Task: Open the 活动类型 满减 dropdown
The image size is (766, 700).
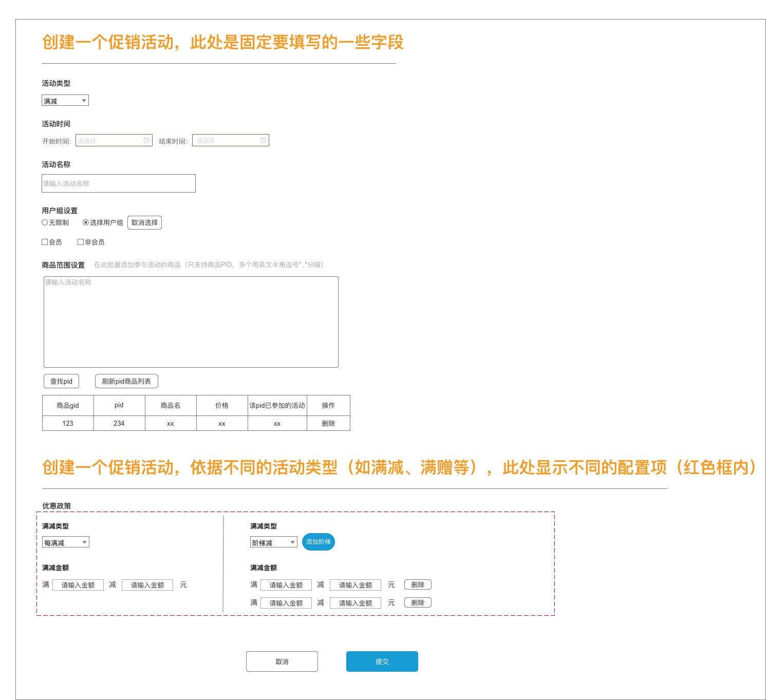Action: pyautogui.click(x=65, y=101)
